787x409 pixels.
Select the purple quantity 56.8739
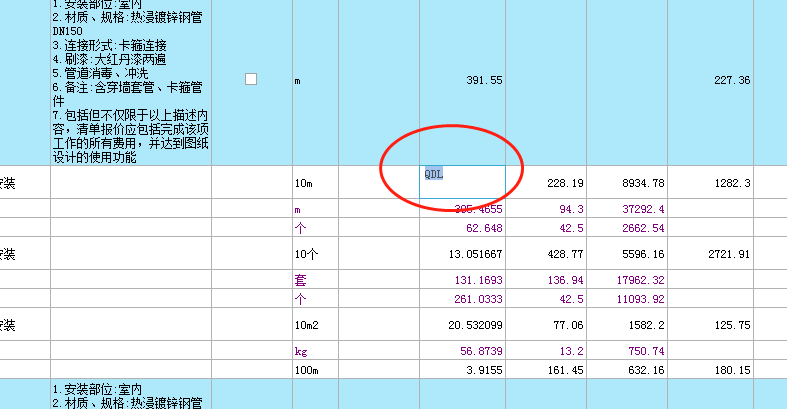pyautogui.click(x=481, y=351)
